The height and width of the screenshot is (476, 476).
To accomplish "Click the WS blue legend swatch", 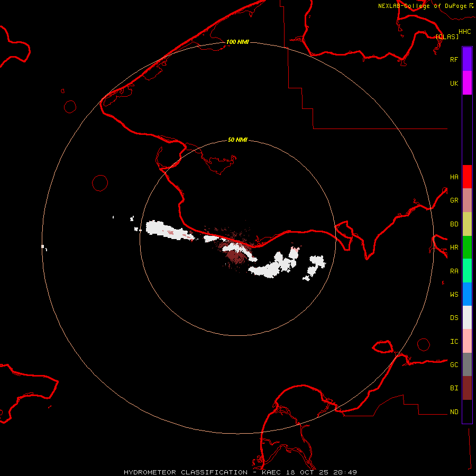I will coord(467,294).
